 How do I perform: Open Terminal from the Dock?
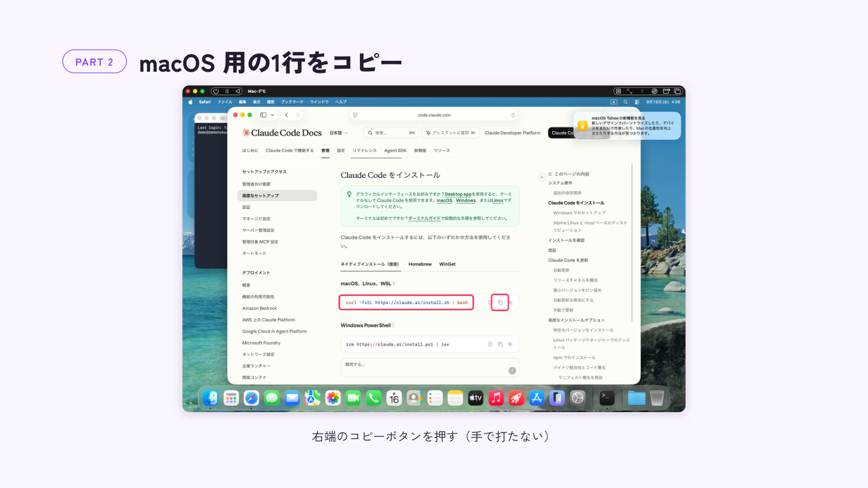click(607, 398)
